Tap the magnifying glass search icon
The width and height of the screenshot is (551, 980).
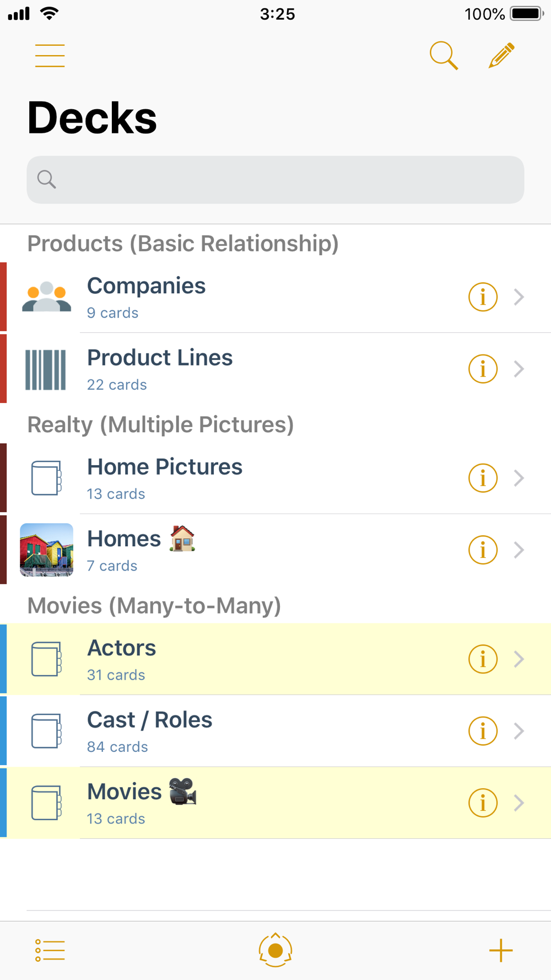pos(444,56)
